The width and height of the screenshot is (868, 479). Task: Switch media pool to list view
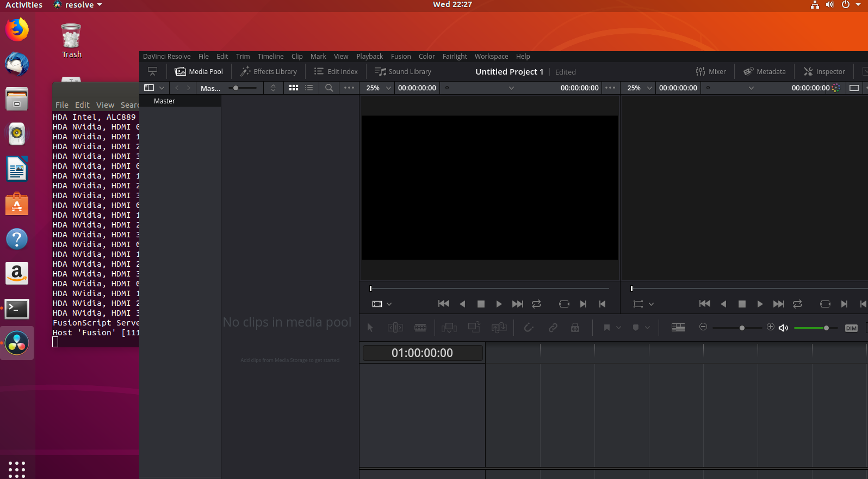point(309,88)
